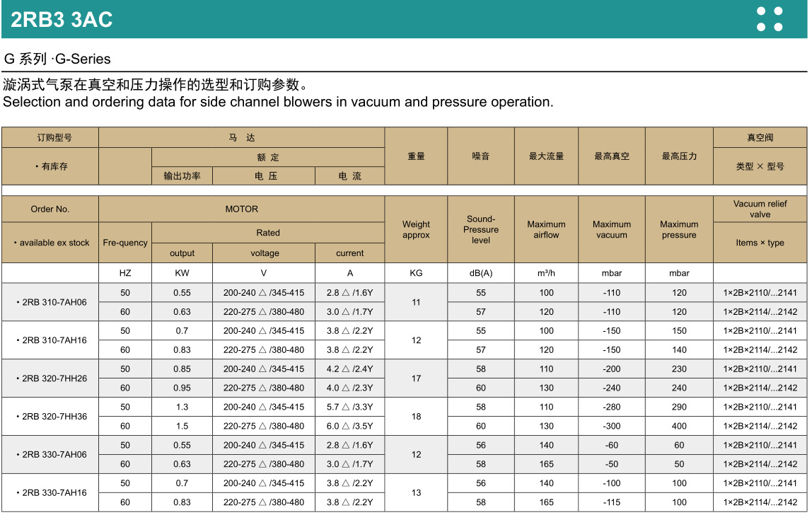Select the "订购型号" header cell

pyautogui.click(x=50, y=137)
